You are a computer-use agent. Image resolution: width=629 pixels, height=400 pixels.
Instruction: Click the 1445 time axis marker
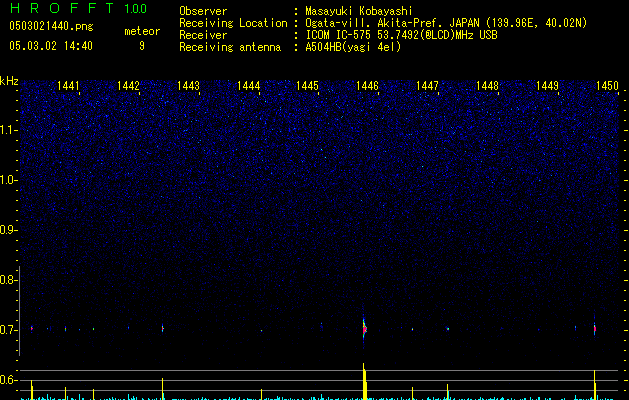tap(307, 86)
